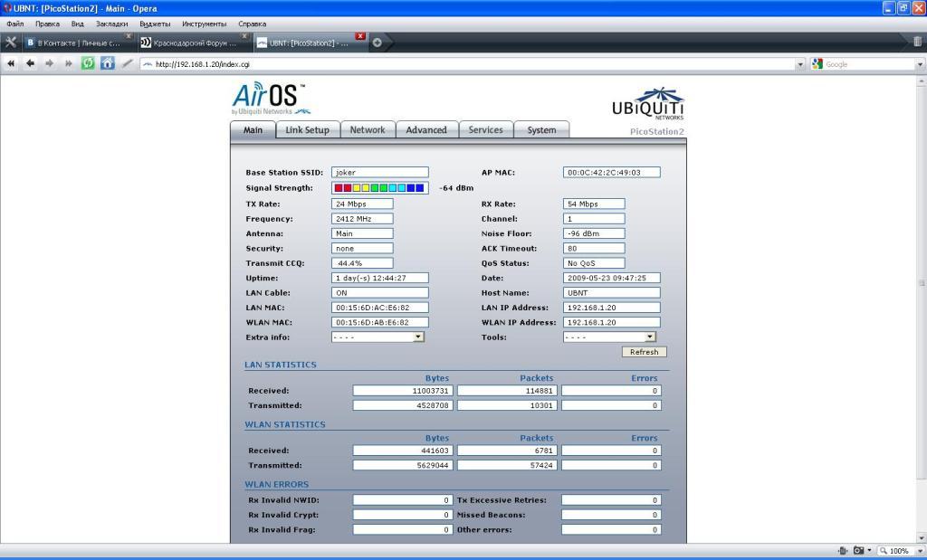Go back with the Back arrow
927x560 pixels.
click(30, 63)
